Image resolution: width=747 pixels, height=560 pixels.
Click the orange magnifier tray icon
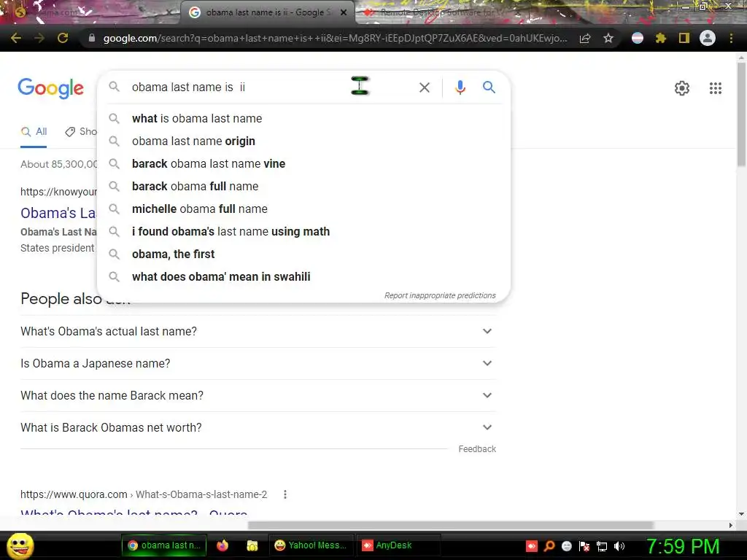[x=549, y=546]
